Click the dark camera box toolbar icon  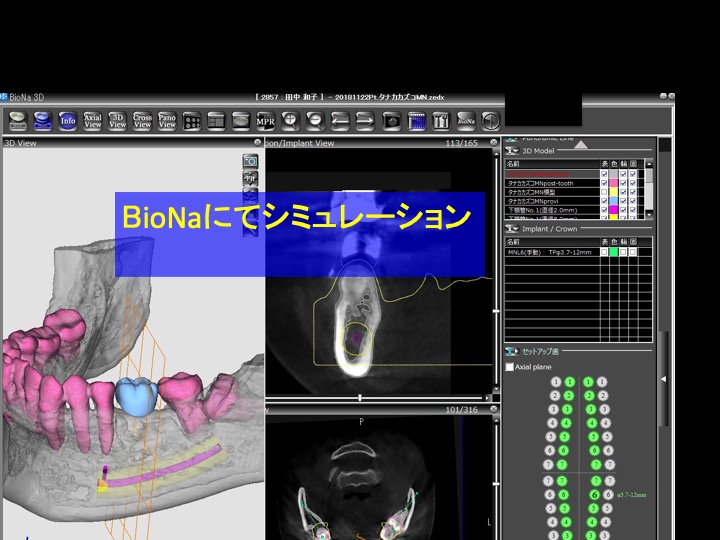tap(392, 121)
